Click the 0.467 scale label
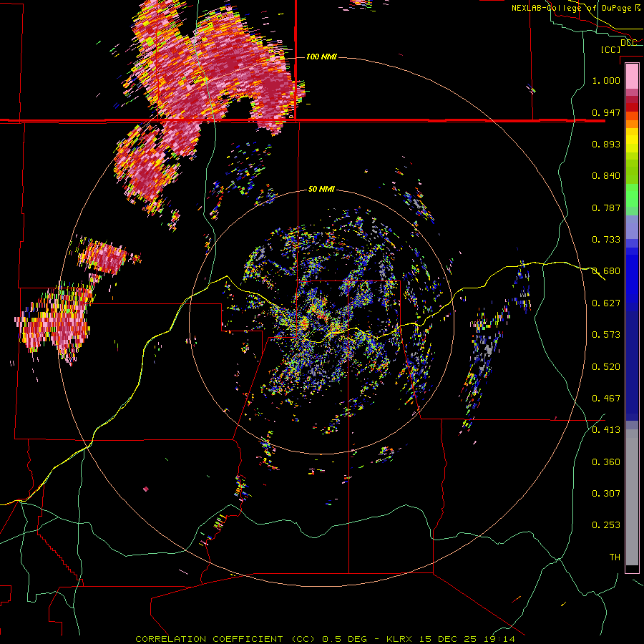 (606, 399)
